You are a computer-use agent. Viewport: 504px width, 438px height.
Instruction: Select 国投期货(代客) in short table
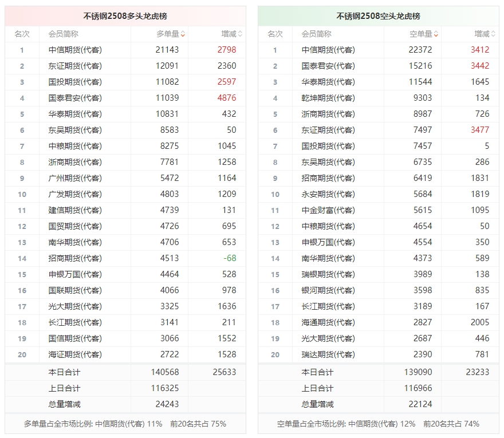[x=328, y=146]
